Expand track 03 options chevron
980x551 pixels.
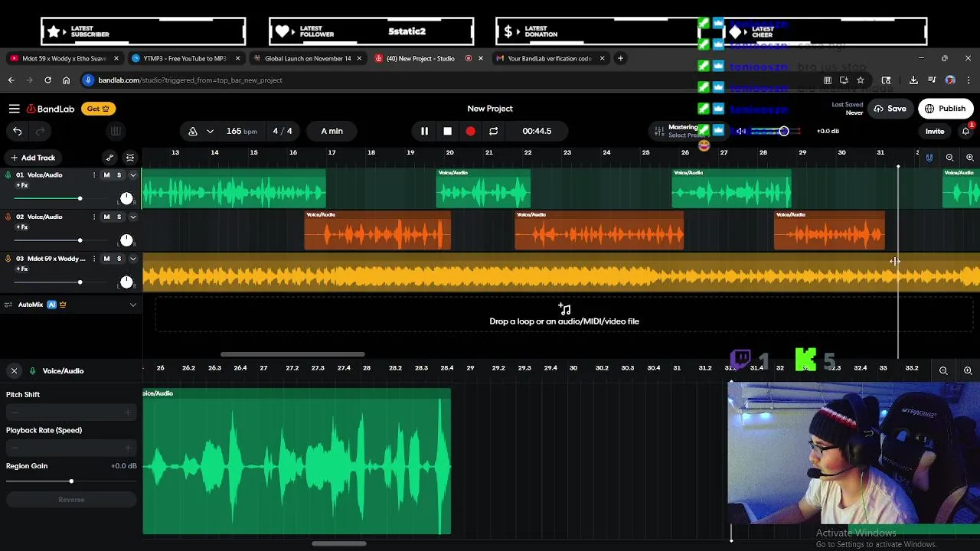[x=132, y=259]
